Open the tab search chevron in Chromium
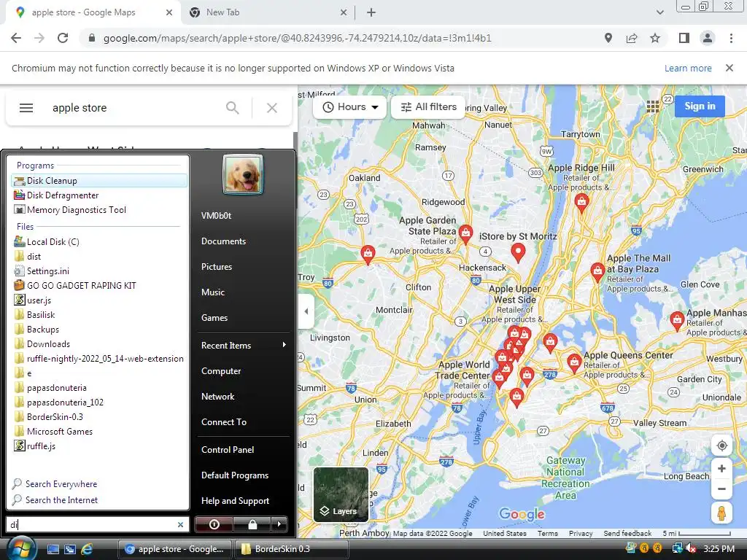Viewport: 747px width, 560px height. coord(659,12)
